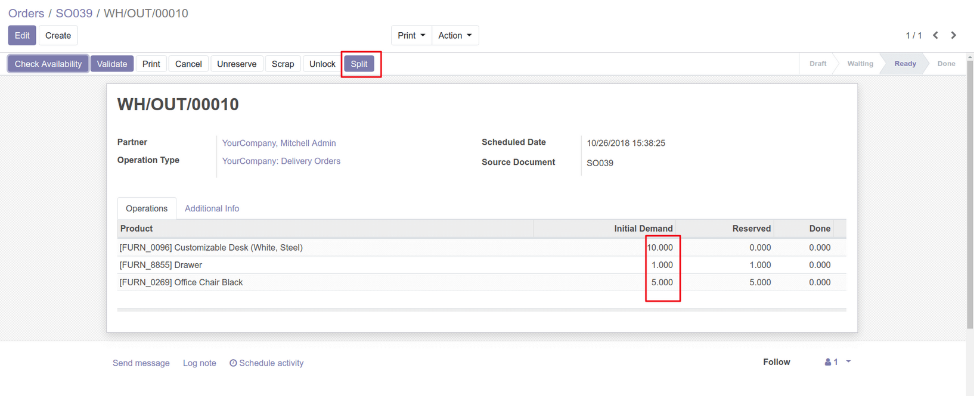
Task: Click the vertical scrollbar on right edge
Action: [970, 191]
